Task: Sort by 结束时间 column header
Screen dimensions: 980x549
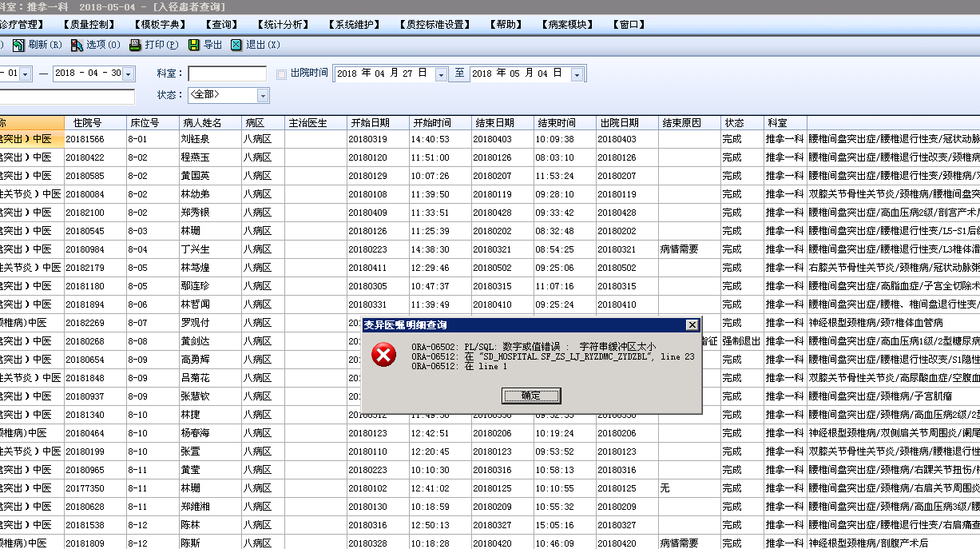Action: pyautogui.click(x=565, y=123)
